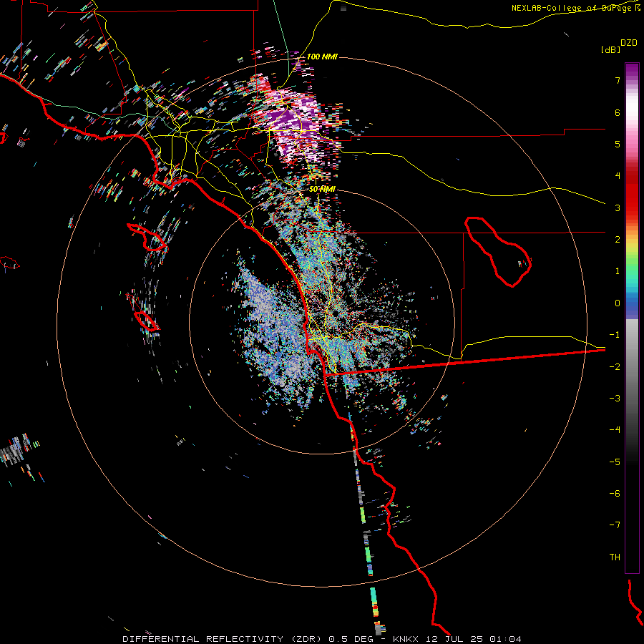Click the scale value 3 label

pyautogui.click(x=618, y=208)
